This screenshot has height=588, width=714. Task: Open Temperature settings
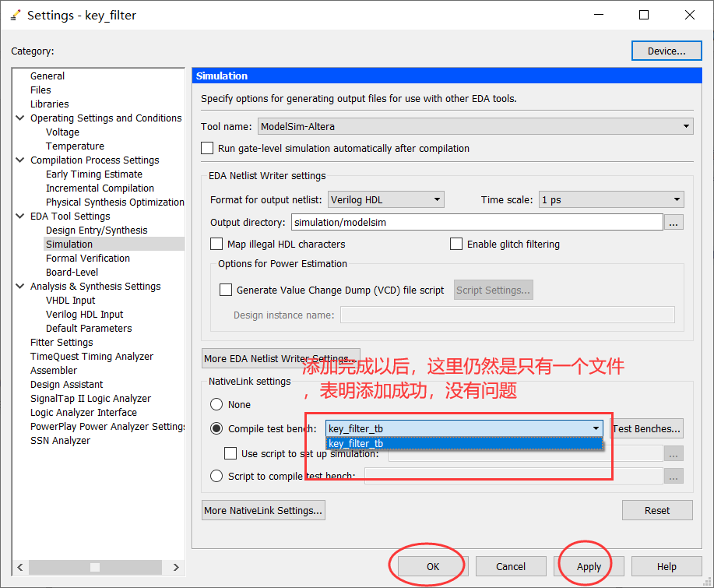click(x=75, y=146)
